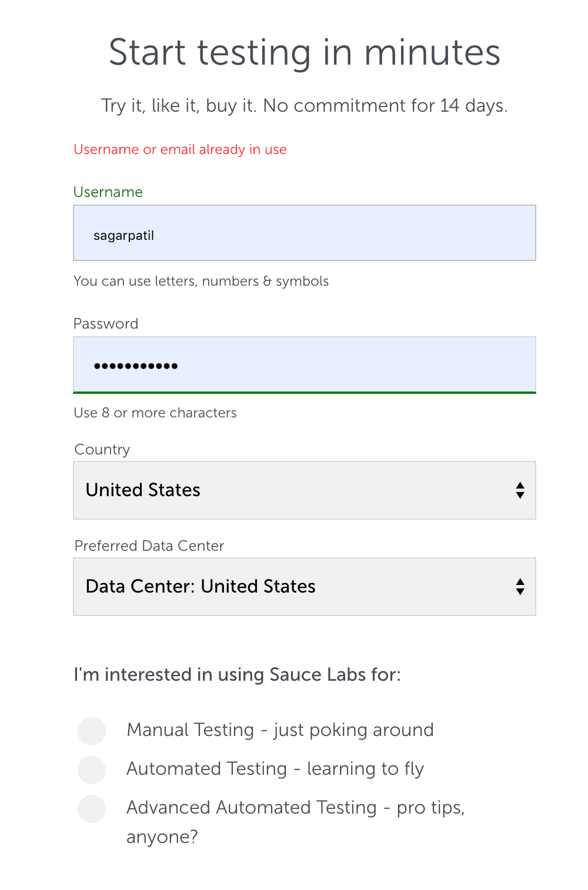Click 'Automated Testing - learning to fly' label
The image size is (588, 890).
point(275,769)
